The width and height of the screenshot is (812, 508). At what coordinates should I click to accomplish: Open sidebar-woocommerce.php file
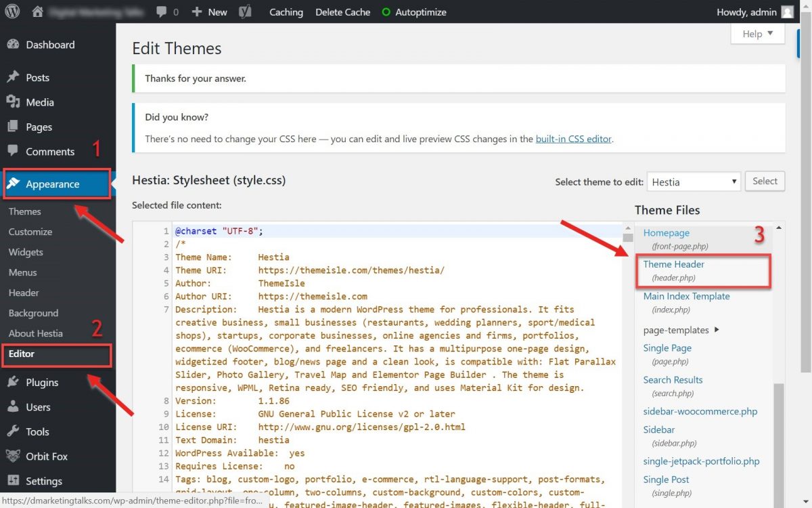tap(700, 411)
